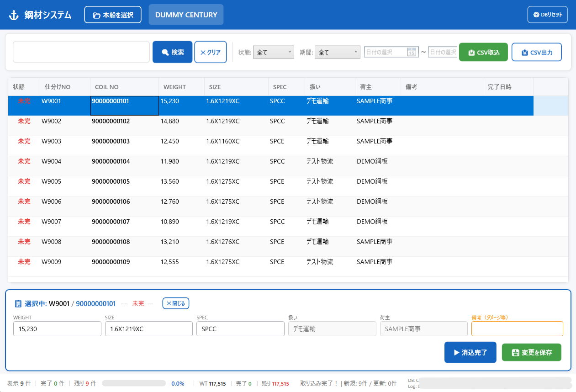This screenshot has height=392, width=576.
Task: Click coil number 90000000105
Action: [x=111, y=181]
